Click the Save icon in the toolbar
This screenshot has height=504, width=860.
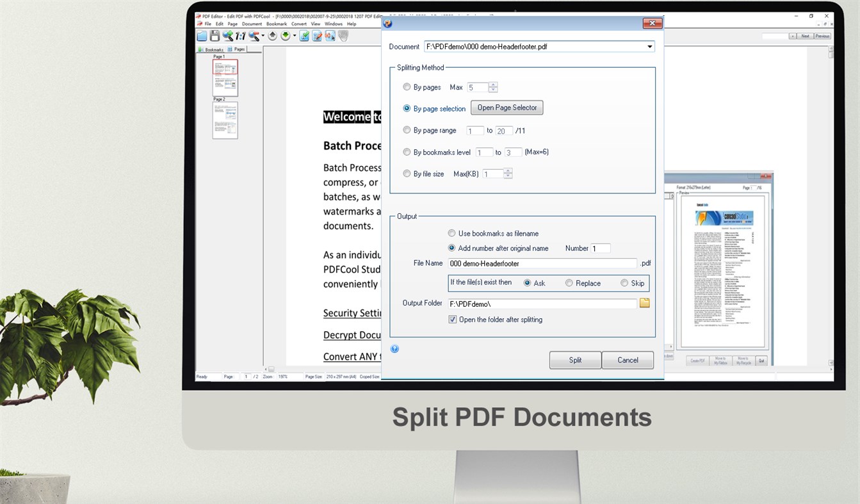pyautogui.click(x=215, y=36)
